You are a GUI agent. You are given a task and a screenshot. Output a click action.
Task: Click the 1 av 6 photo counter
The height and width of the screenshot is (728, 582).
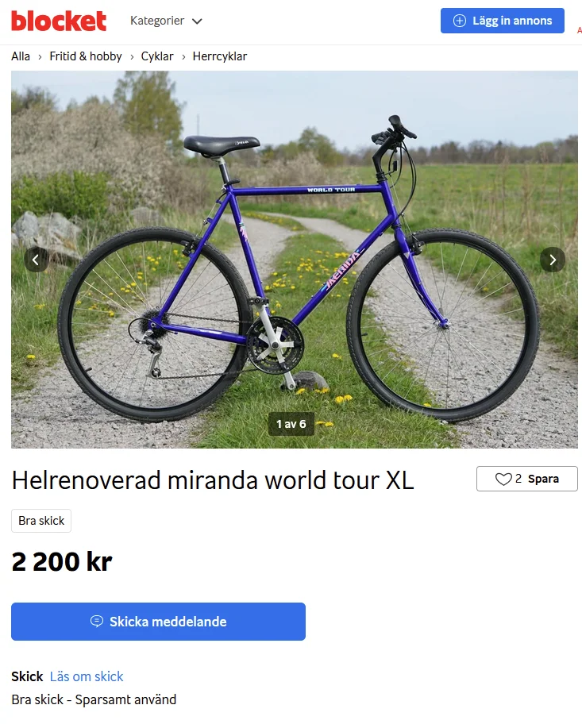pos(291,424)
